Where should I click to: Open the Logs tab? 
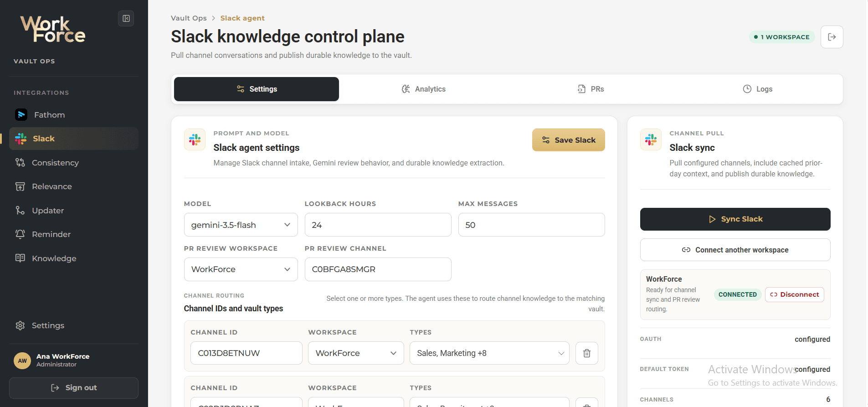pos(757,89)
